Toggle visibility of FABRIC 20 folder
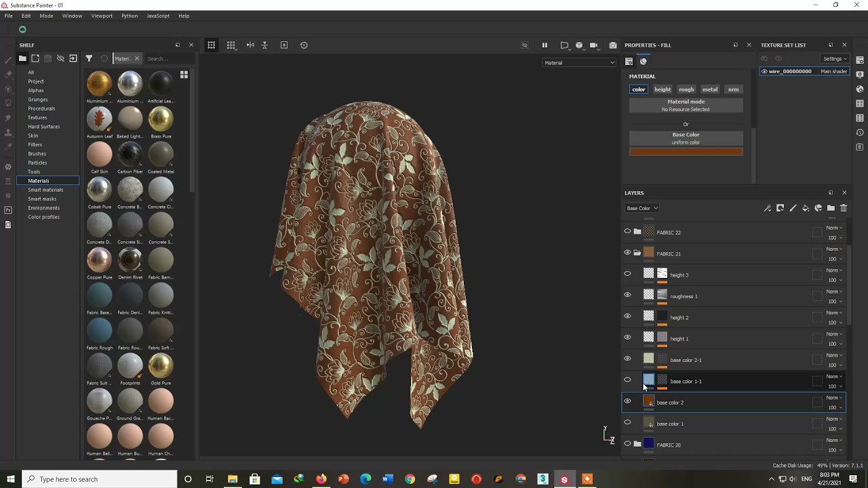Image resolution: width=868 pixels, height=488 pixels. pos(627,444)
